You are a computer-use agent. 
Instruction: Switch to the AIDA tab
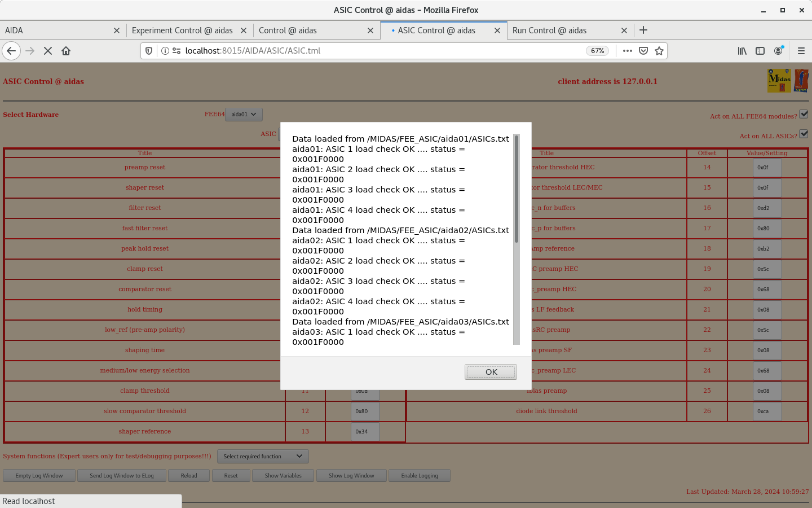point(63,30)
